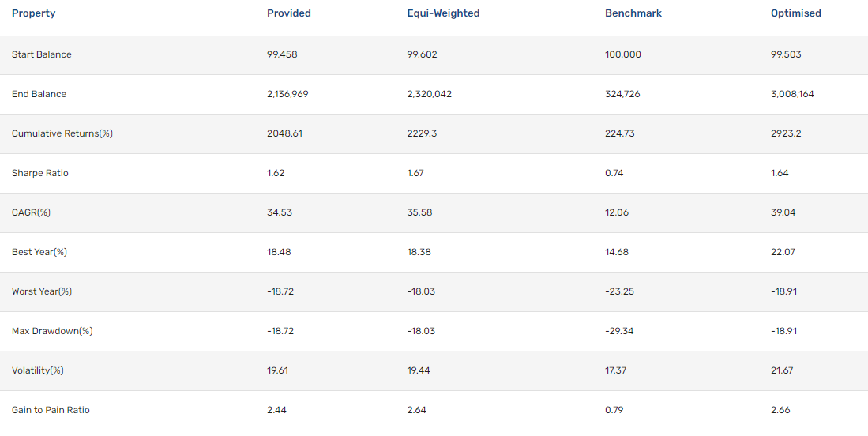Select Benchmark max drawdown value -29.34
Viewport: 868px width, 436px height.
click(x=619, y=332)
